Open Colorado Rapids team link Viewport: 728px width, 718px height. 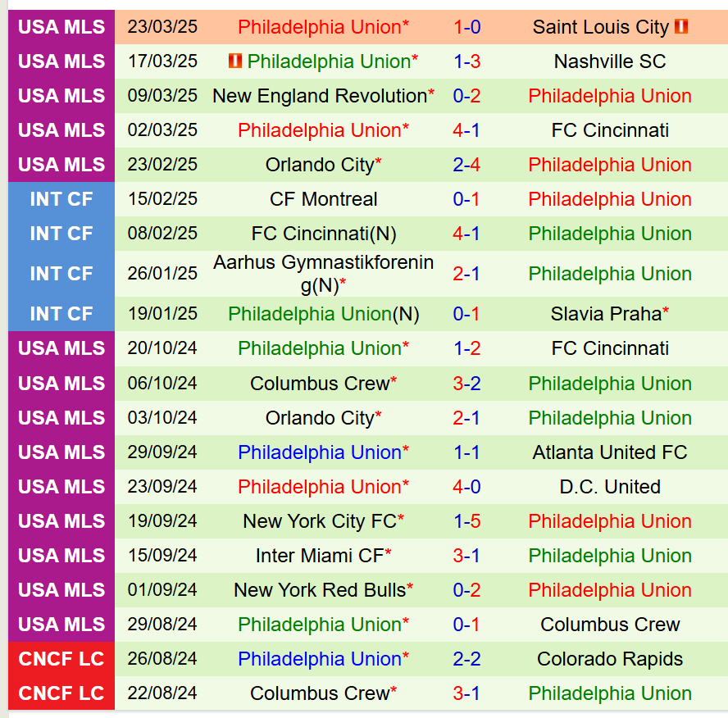click(x=610, y=659)
